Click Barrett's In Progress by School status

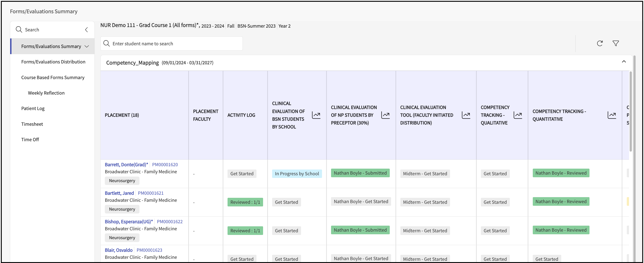click(297, 174)
